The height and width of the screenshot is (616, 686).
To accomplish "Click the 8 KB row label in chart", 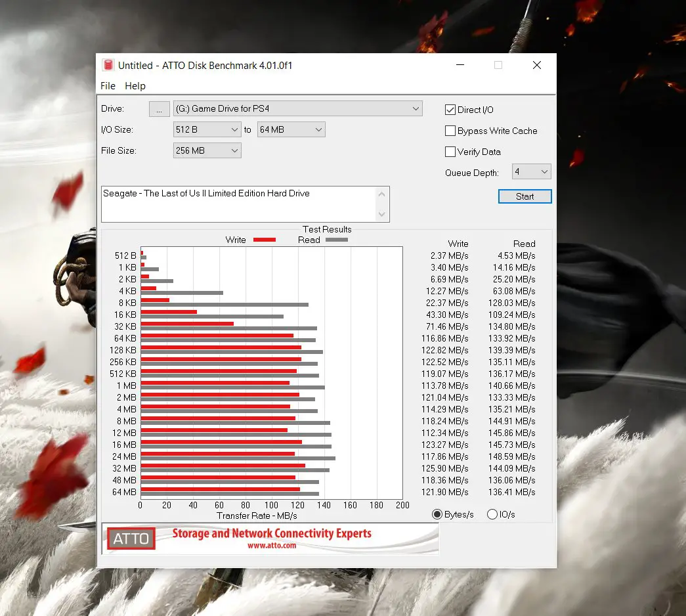I will (127, 303).
